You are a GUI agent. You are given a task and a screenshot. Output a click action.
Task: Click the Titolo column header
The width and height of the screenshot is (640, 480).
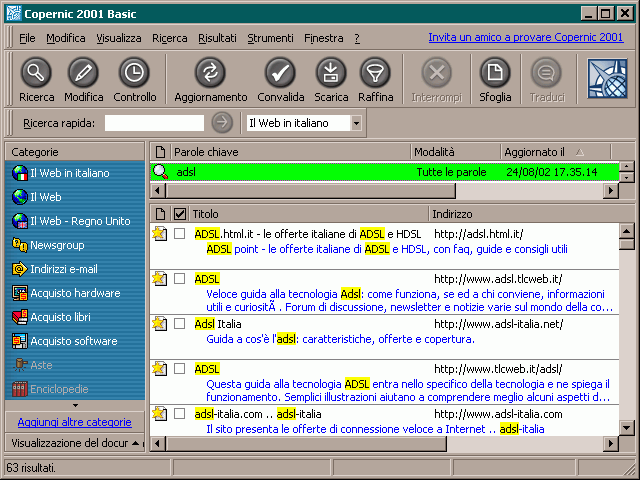(309, 214)
